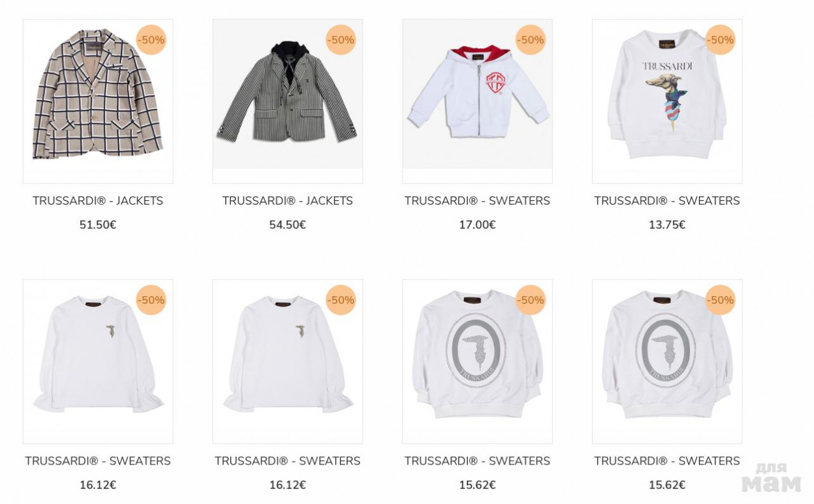The image size is (814, 504).
Task: Open the Trussardi Sweaters link priced 17.00€
Action: click(477, 201)
